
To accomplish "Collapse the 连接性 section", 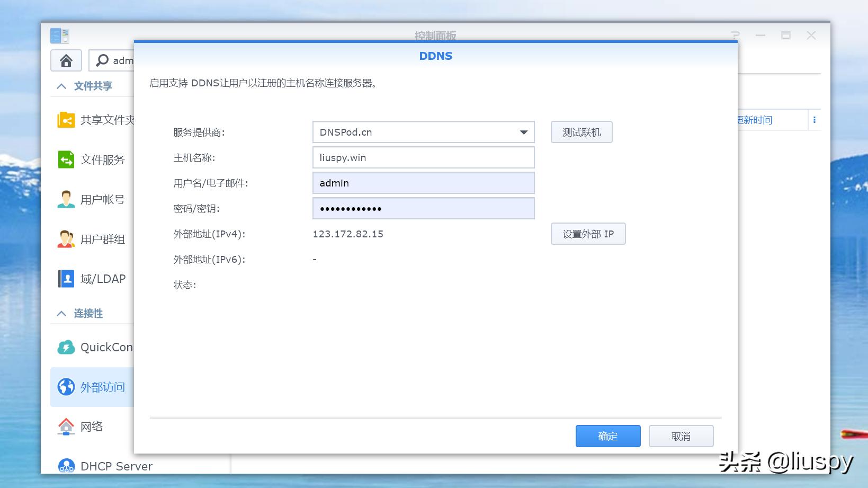I will click(60, 313).
